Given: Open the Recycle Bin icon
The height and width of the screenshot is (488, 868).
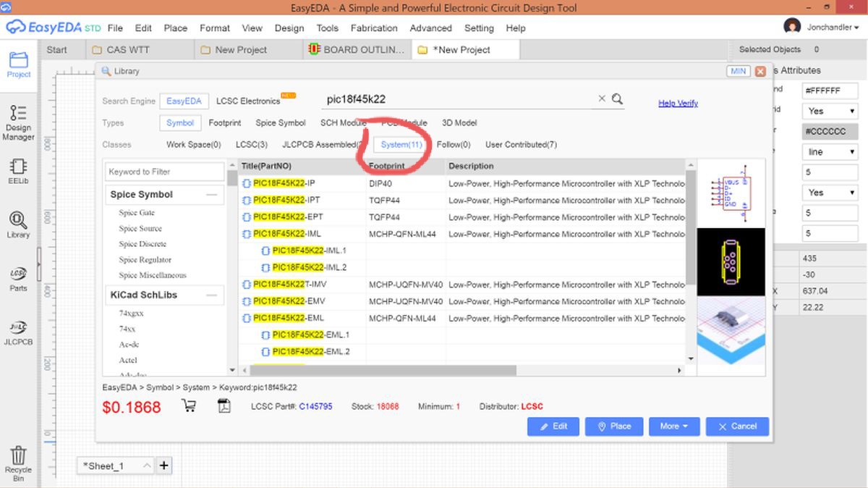Looking at the screenshot, I should pyautogui.click(x=19, y=464).
